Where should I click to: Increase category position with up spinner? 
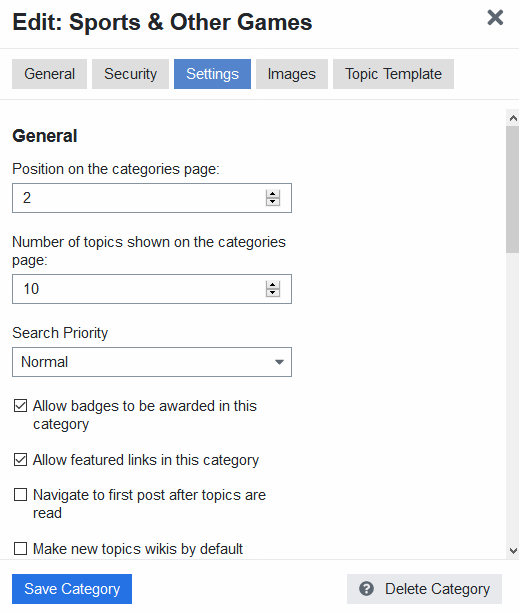coord(273,194)
